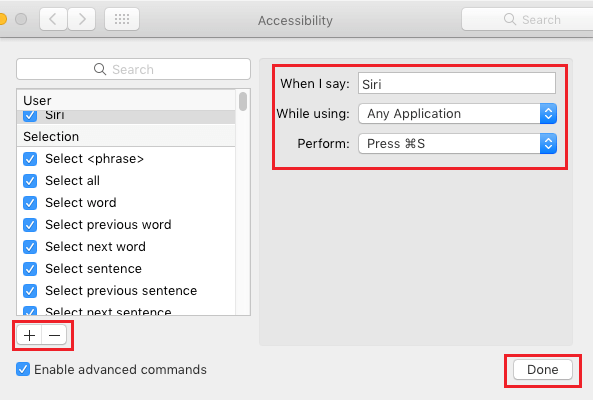Click the toolbar Search field
The width and height of the screenshot is (593, 400).
[527, 19]
